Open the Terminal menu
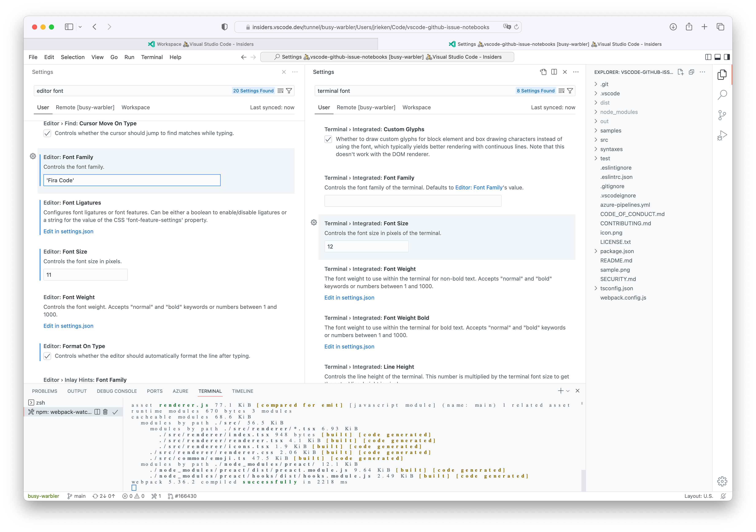This screenshot has width=756, height=532. coord(152,57)
